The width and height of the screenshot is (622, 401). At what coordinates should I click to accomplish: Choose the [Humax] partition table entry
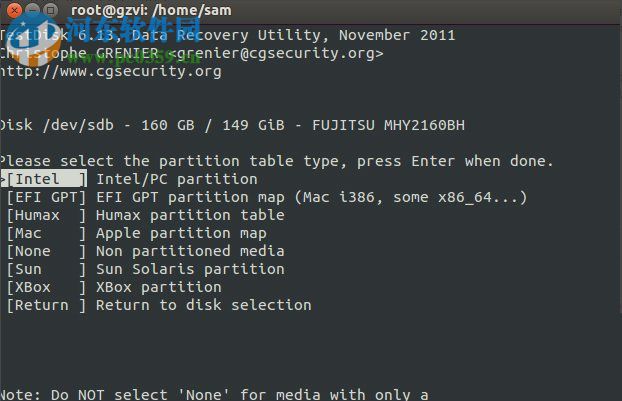46,215
